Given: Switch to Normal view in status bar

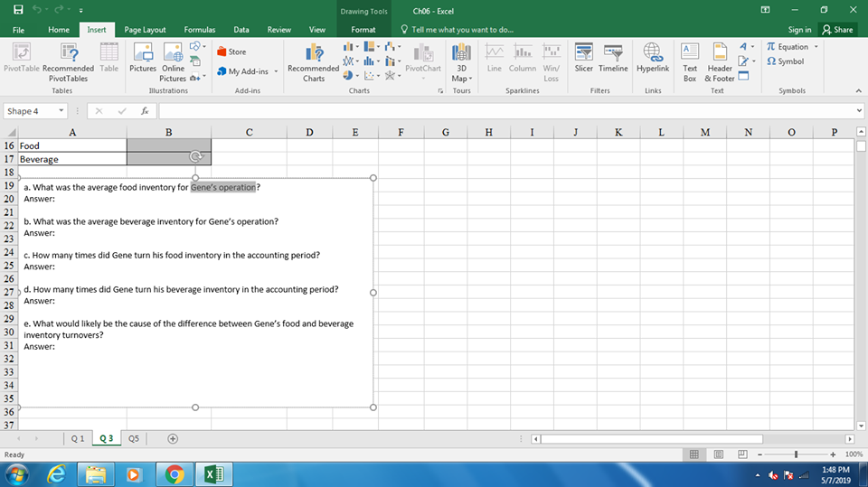Looking at the screenshot, I should (693, 454).
